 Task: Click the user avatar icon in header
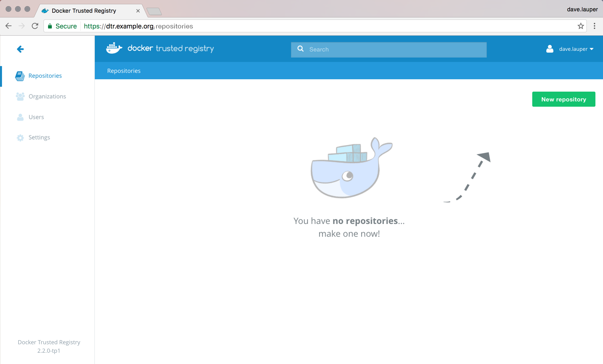point(550,49)
